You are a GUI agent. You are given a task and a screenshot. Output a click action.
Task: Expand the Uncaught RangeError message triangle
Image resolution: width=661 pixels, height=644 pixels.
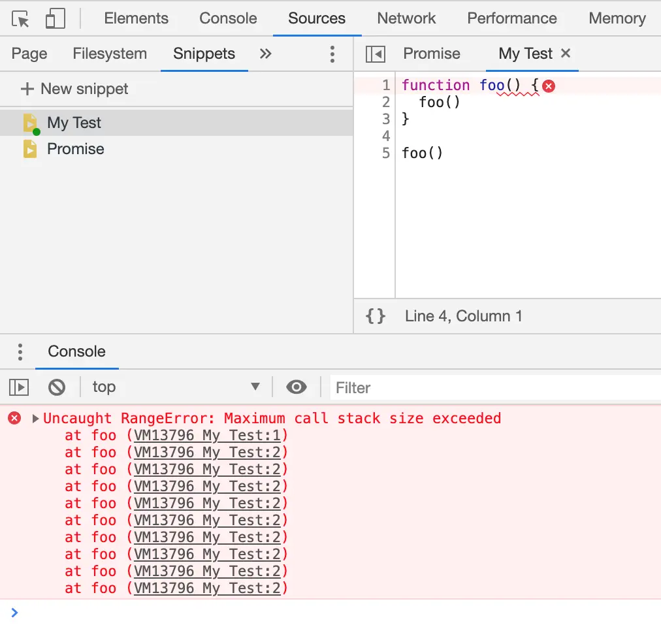click(x=35, y=419)
